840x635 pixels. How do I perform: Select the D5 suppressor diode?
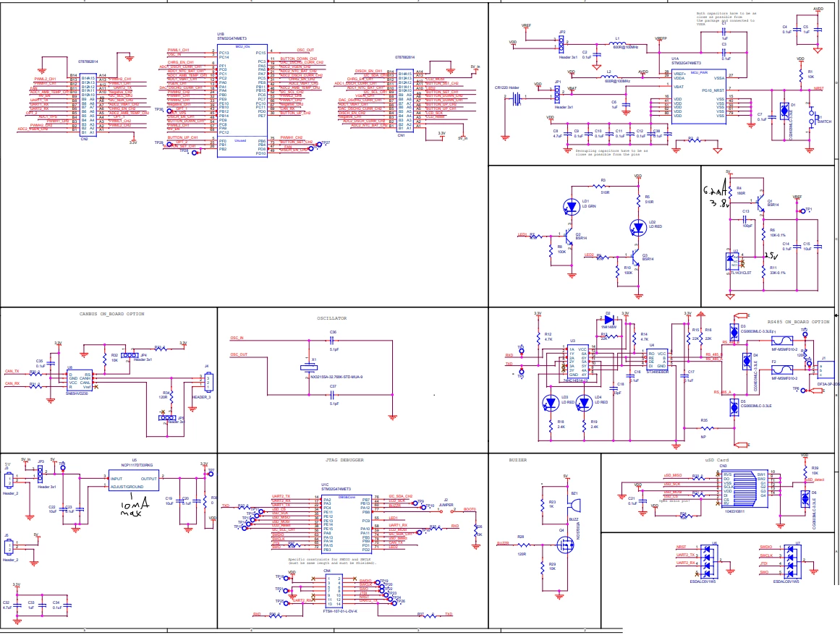point(734,407)
